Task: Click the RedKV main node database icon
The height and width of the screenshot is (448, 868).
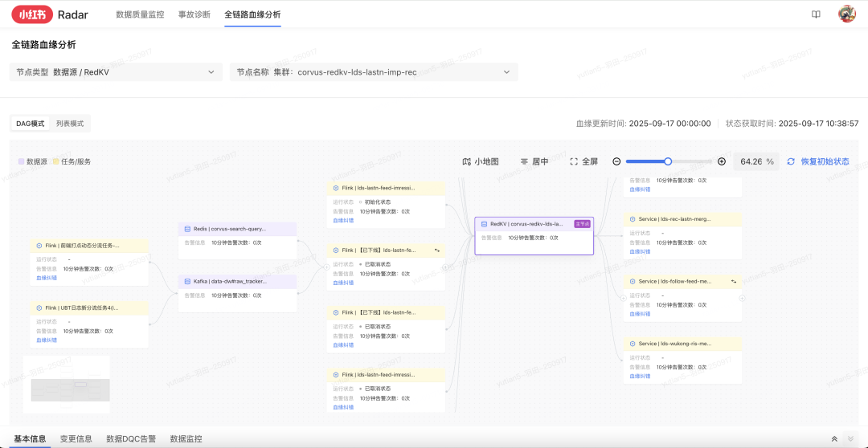Action: pyautogui.click(x=484, y=224)
